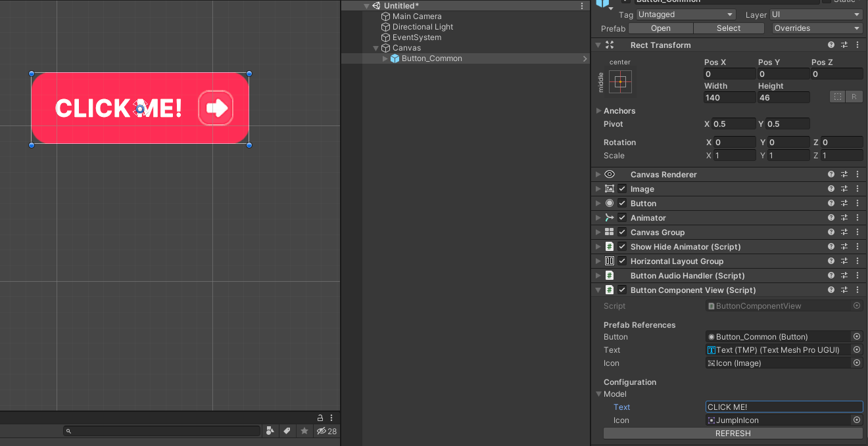Open the Rect Transform help reference icon
Screen dimensions: 868x446
click(x=831, y=45)
